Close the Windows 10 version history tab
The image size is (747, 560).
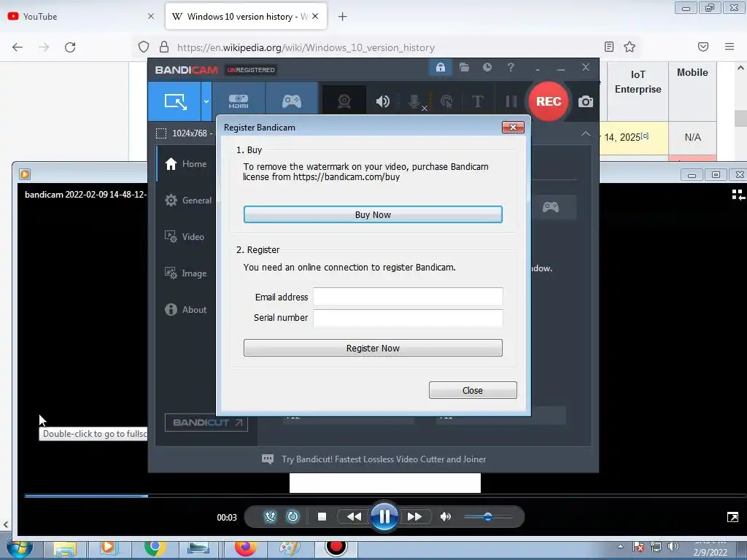[315, 16]
